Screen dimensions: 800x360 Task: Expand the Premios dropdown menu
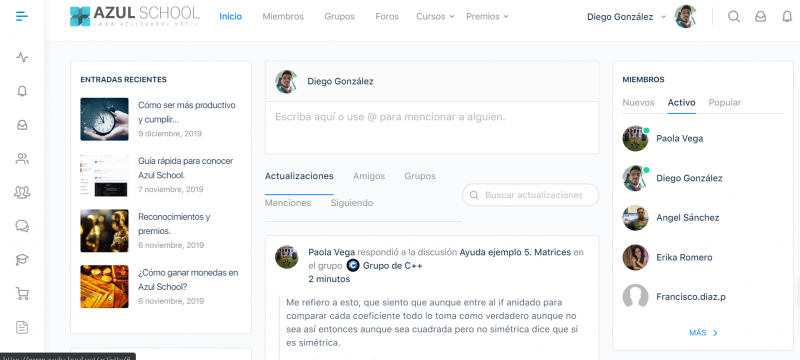coord(487,16)
